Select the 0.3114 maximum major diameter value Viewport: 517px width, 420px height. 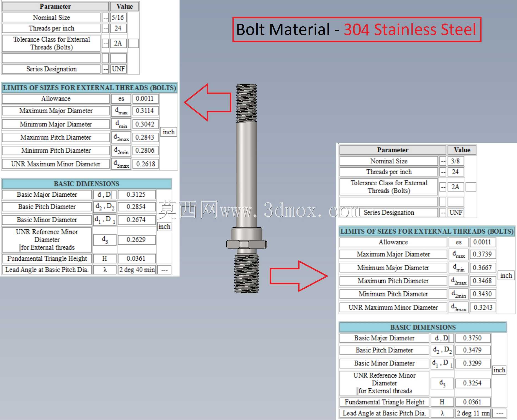click(145, 111)
